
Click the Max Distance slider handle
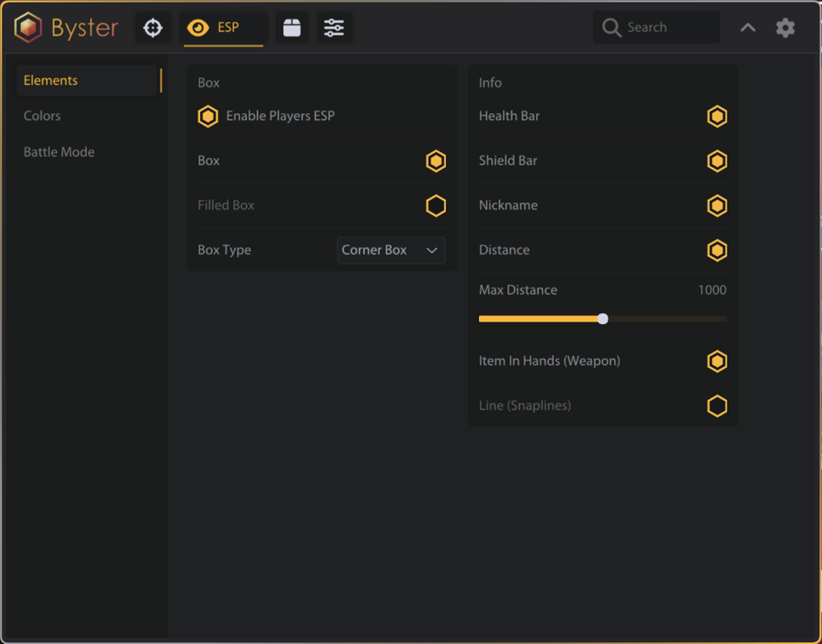(602, 319)
